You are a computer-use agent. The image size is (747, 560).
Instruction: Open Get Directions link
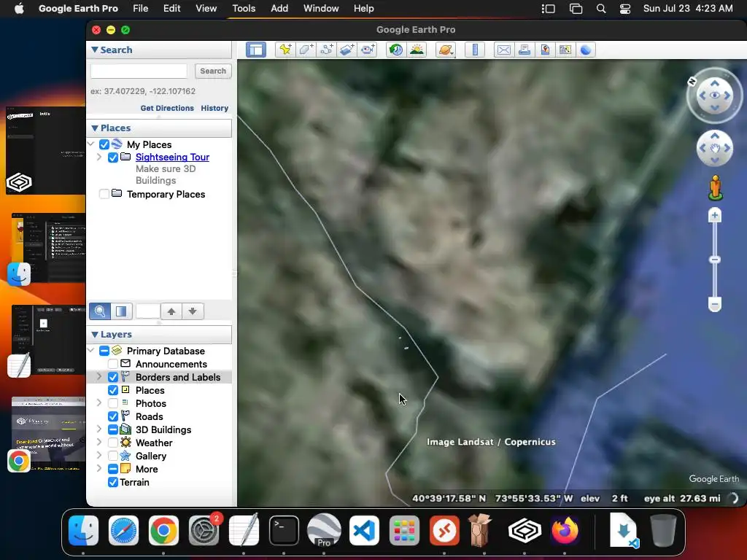pos(167,108)
